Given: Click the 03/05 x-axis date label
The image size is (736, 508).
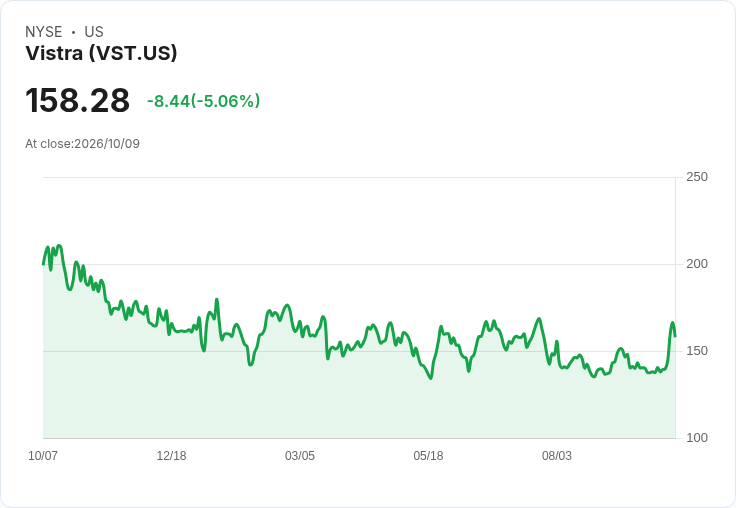Looking at the screenshot, I should coord(300,456).
